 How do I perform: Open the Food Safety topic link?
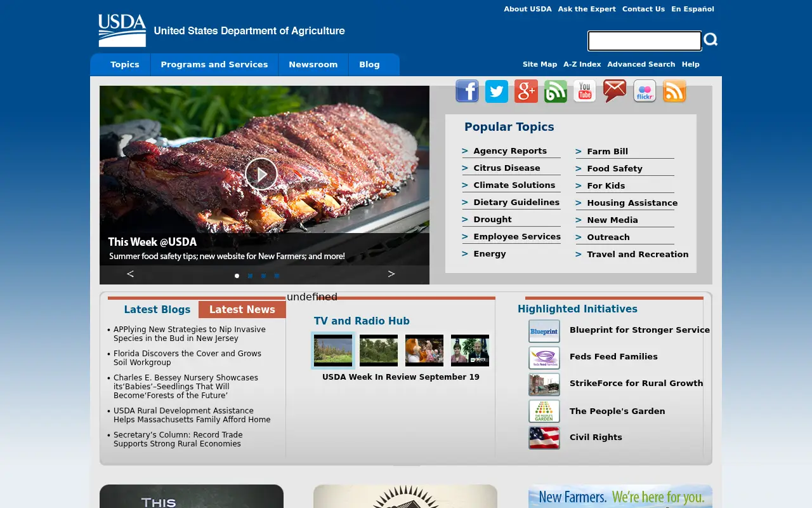[615, 169]
